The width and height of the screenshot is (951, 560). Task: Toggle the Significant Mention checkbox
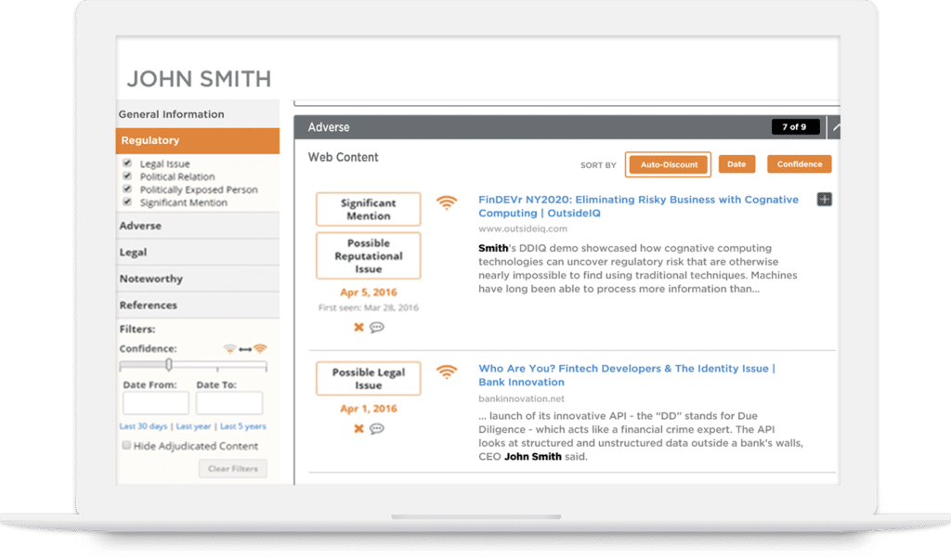[x=126, y=202]
